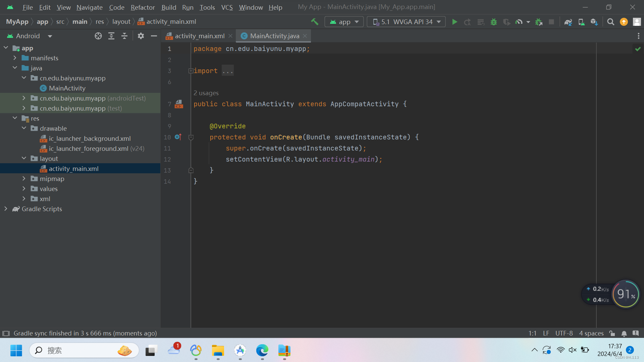The width and height of the screenshot is (644, 362).
Task: Open the app run configuration dropdown
Action: (x=344, y=22)
